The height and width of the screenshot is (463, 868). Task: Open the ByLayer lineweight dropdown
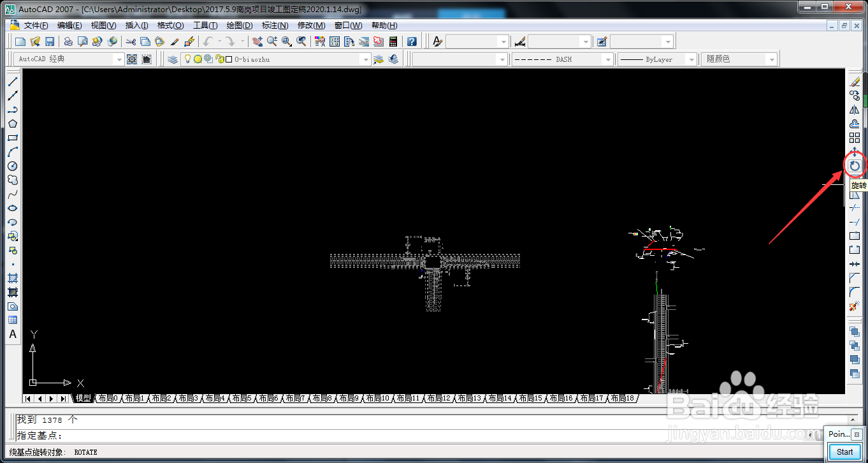point(692,59)
